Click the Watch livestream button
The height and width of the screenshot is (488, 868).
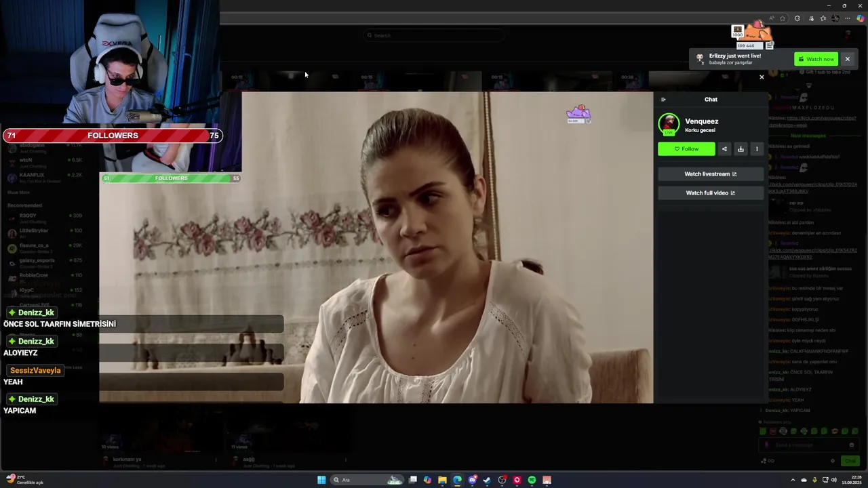click(711, 174)
